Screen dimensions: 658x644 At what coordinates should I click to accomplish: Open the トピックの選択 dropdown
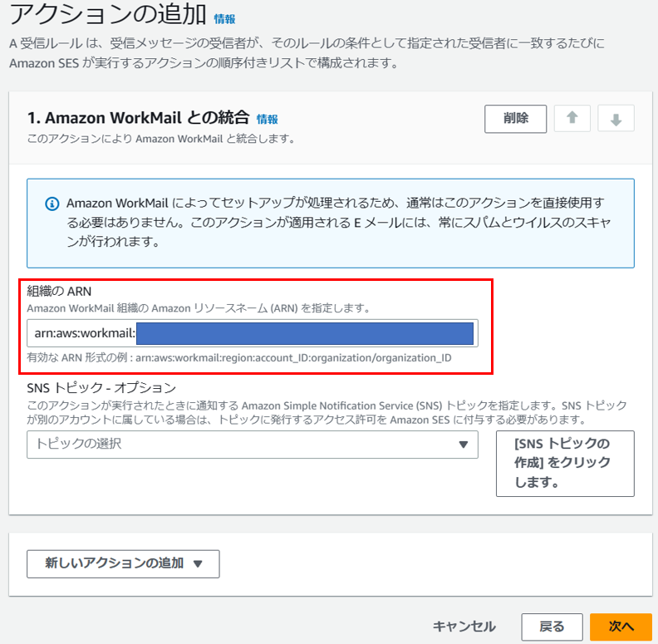tap(253, 445)
